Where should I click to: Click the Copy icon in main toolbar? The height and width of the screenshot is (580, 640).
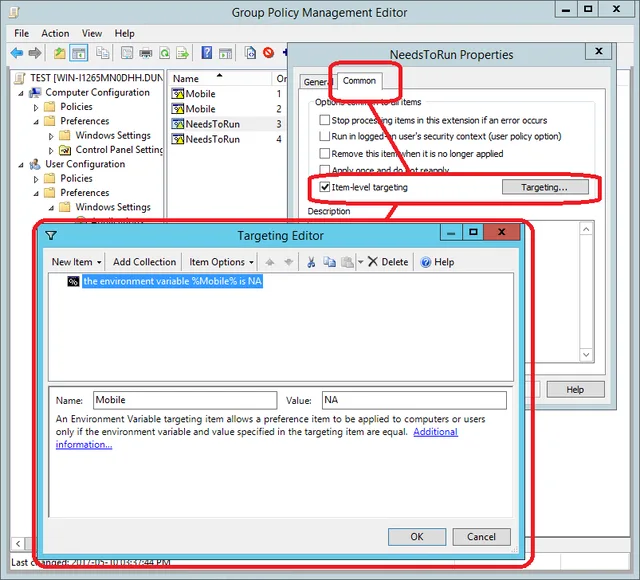tap(102, 53)
